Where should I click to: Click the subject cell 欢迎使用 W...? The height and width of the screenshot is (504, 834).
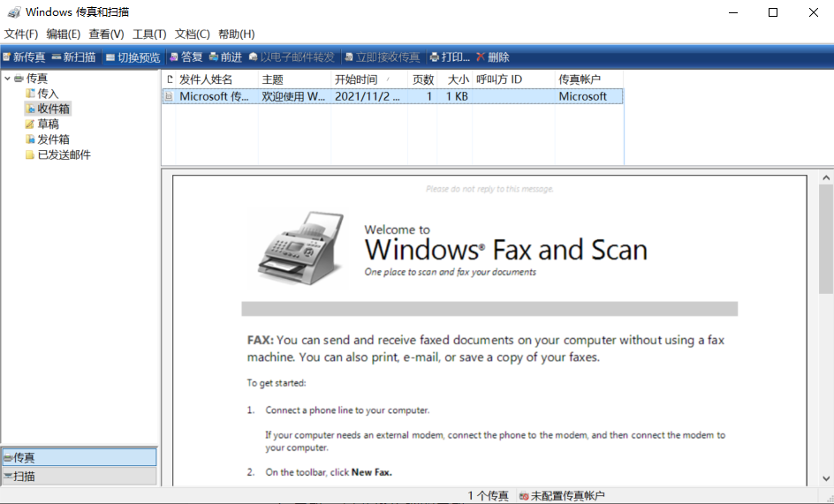pyautogui.click(x=293, y=96)
